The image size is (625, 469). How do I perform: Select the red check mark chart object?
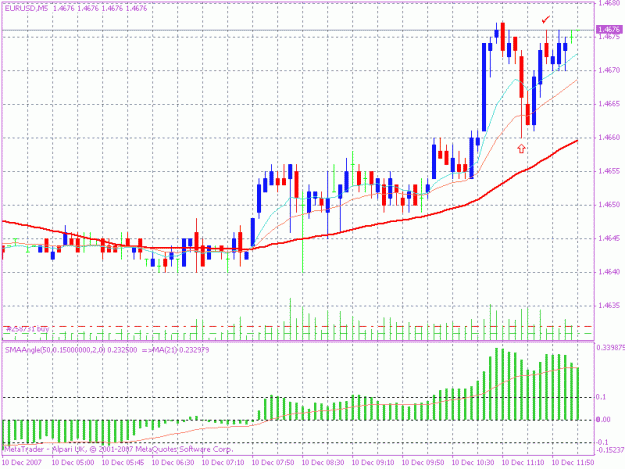[x=546, y=19]
